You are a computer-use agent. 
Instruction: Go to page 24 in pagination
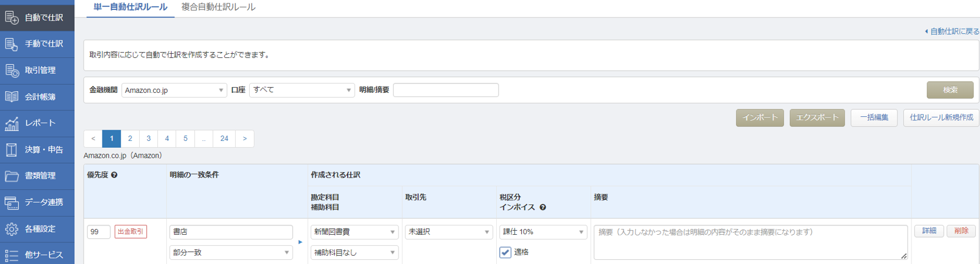click(x=224, y=138)
